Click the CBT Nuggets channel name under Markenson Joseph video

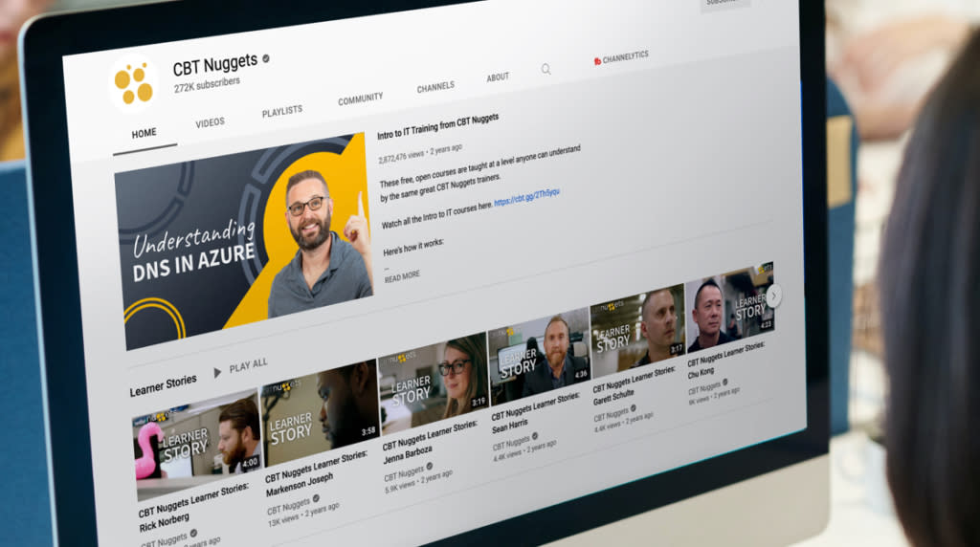click(x=289, y=506)
